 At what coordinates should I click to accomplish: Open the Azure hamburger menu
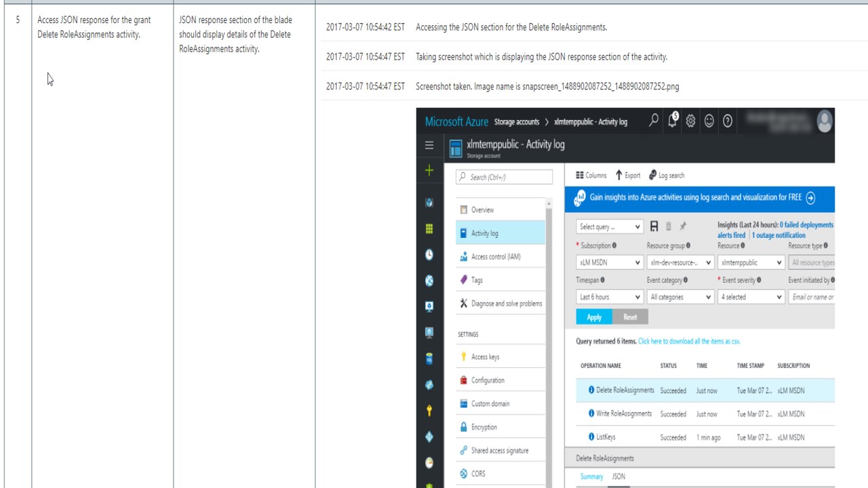429,145
